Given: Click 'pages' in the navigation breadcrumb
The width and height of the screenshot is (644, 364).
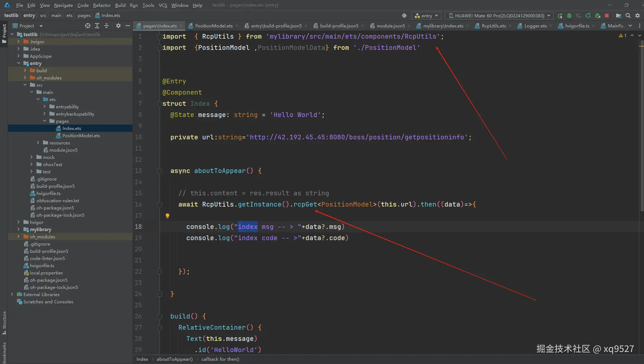Looking at the screenshot, I should [x=84, y=16].
